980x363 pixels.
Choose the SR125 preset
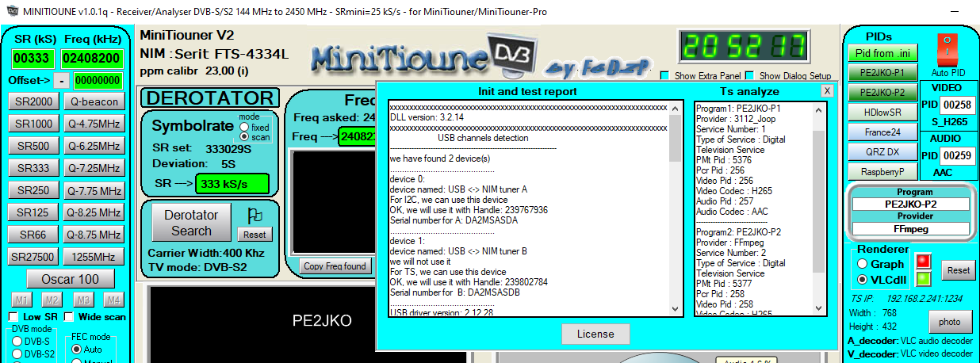[x=35, y=212]
